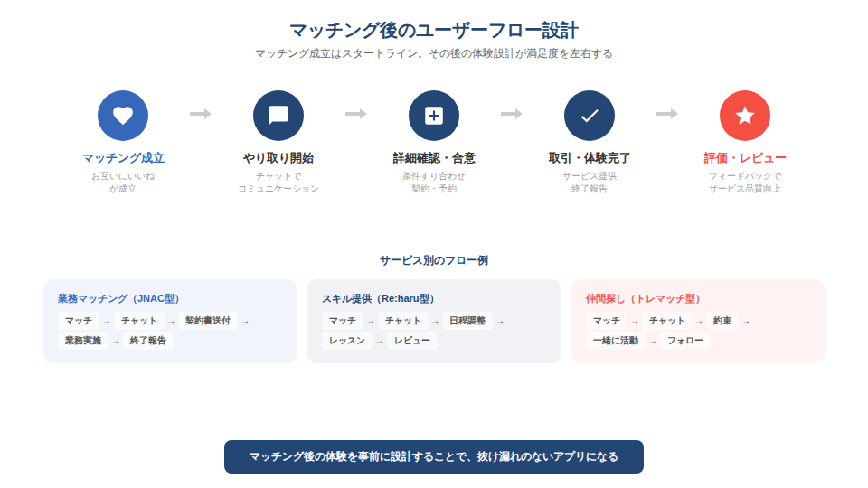Screen dimensions: 868x488
Task: Click the arrow between chat and plus icons
Action: (x=356, y=114)
